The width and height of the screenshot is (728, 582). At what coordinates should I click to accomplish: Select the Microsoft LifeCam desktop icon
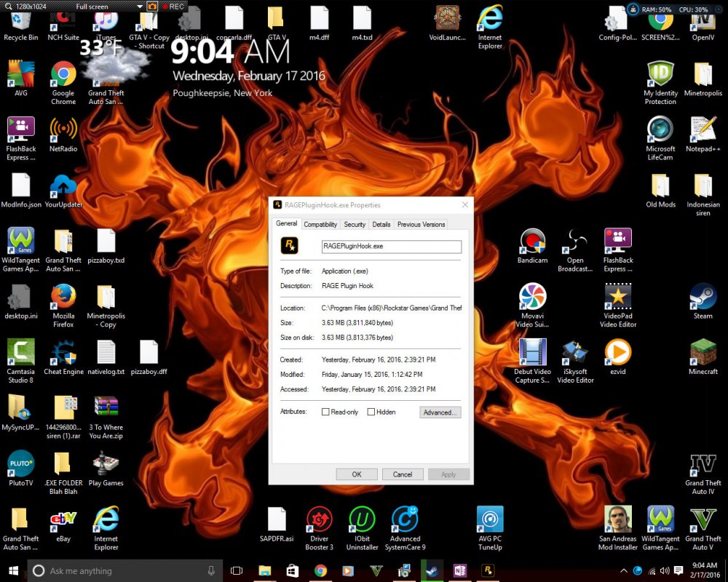click(x=660, y=138)
